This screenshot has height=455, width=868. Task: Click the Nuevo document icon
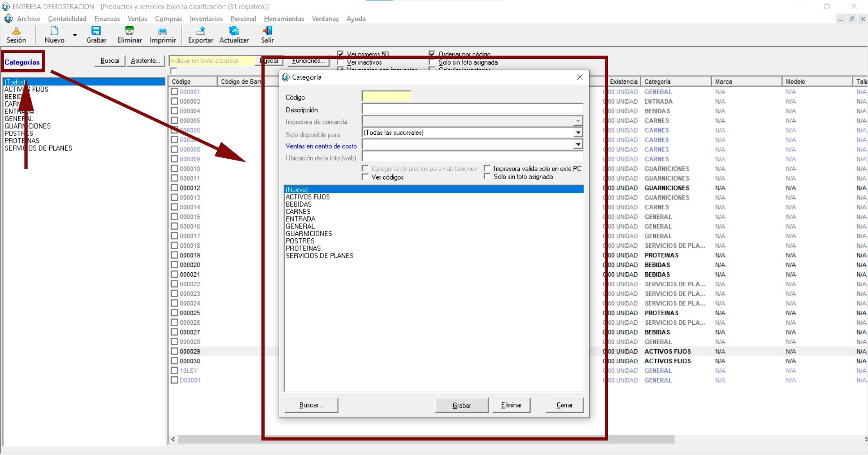(x=54, y=31)
